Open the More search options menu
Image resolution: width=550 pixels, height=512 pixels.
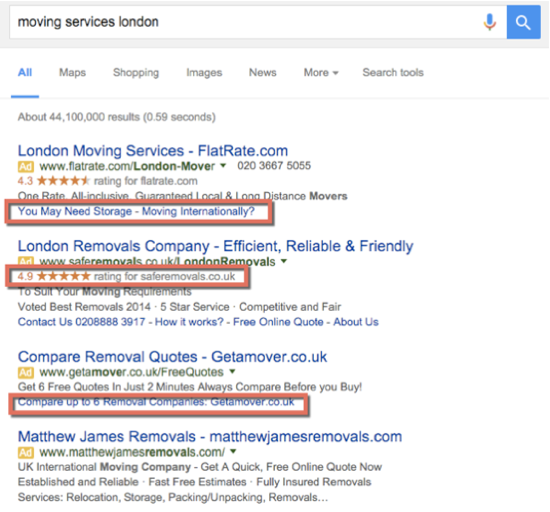click(x=321, y=73)
